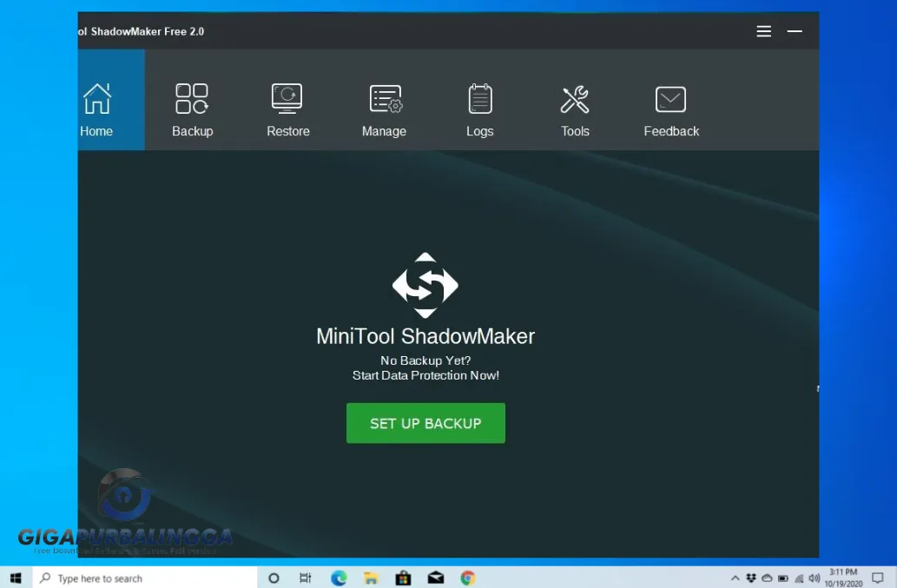
Task: Go to the Manage tab
Action: click(384, 110)
